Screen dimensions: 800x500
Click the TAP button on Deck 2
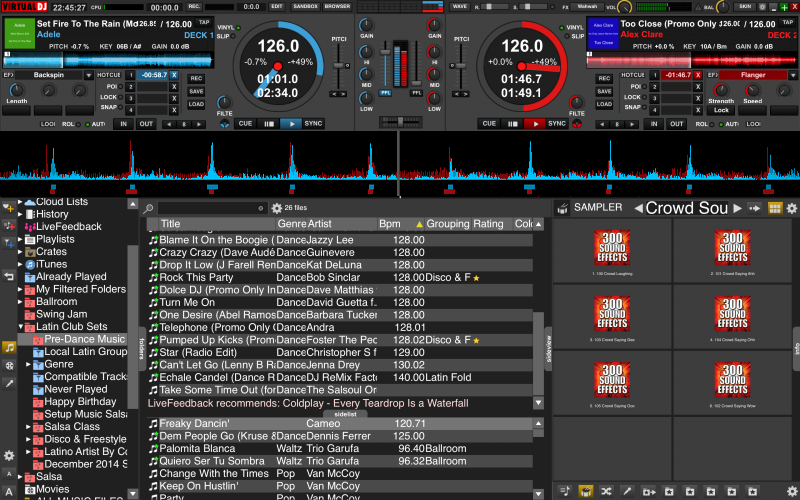pos(789,22)
